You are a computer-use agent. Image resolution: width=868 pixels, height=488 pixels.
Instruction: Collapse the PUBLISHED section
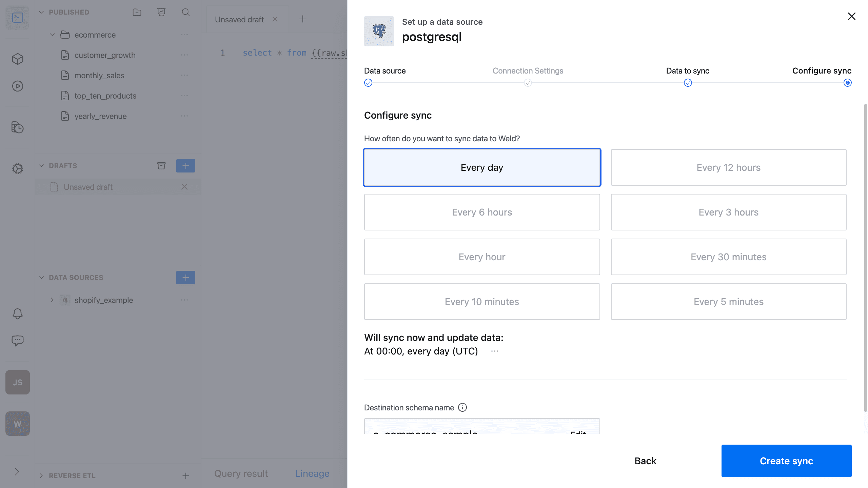click(41, 12)
